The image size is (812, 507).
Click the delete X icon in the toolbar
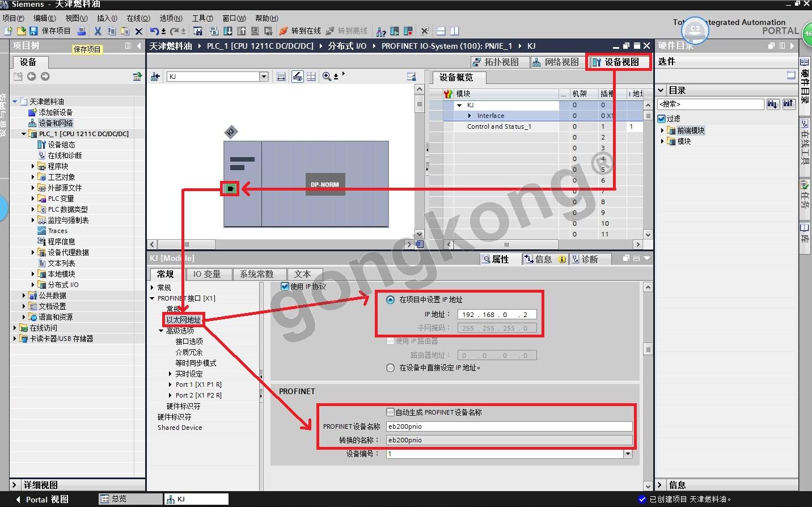click(x=138, y=31)
